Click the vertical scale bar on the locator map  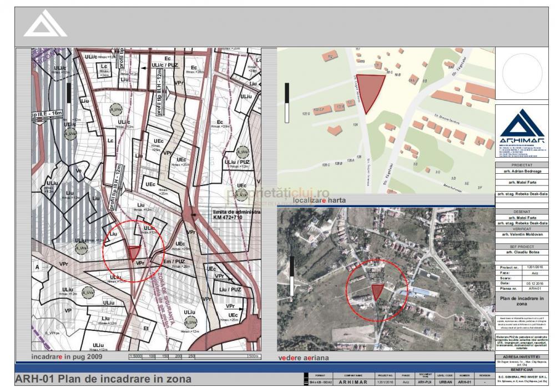pos(287,103)
